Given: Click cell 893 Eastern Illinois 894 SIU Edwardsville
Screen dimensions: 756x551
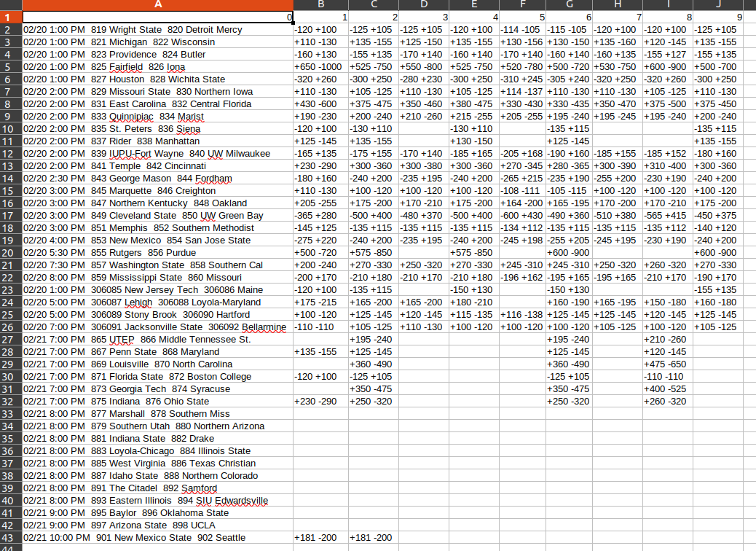Looking at the screenshot, I should pyautogui.click(x=157, y=501).
